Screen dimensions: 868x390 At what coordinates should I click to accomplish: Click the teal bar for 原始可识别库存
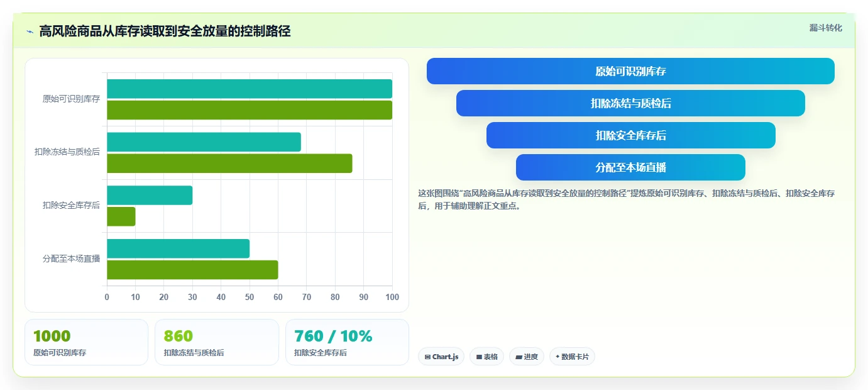click(x=250, y=89)
